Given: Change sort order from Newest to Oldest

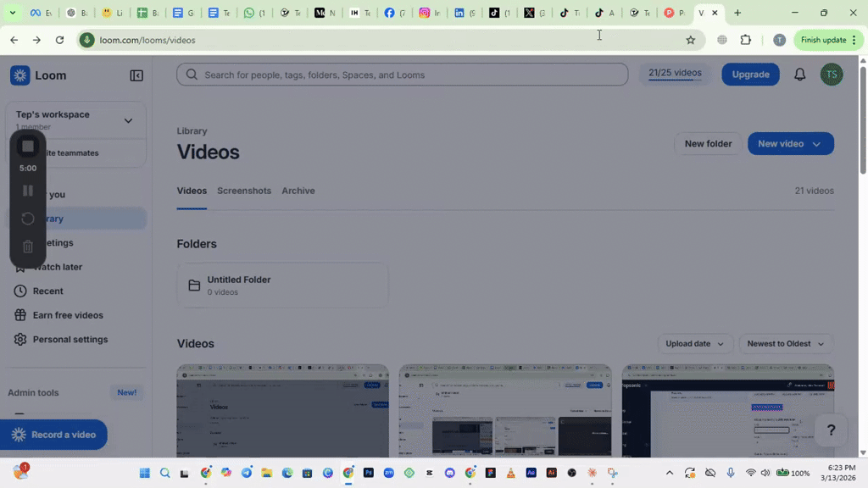Looking at the screenshot, I should [784, 344].
